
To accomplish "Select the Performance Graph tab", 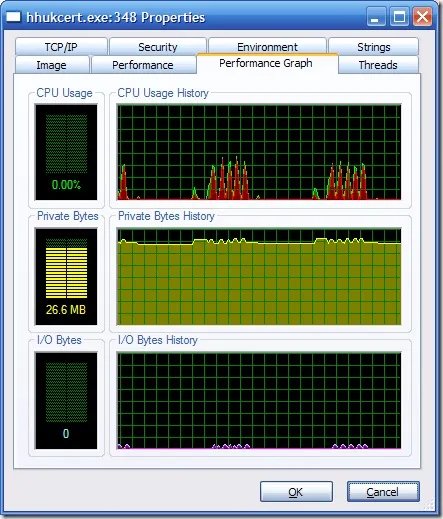I will click(267, 63).
